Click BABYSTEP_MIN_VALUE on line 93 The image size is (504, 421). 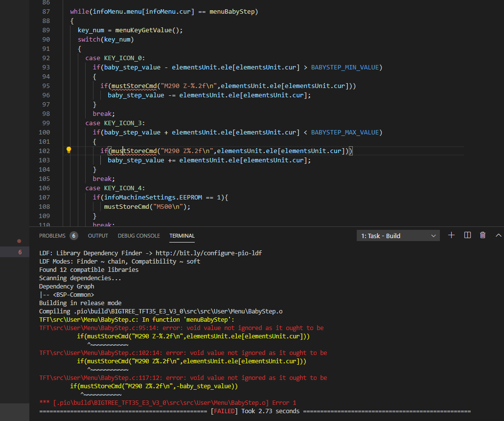pyautogui.click(x=345, y=67)
